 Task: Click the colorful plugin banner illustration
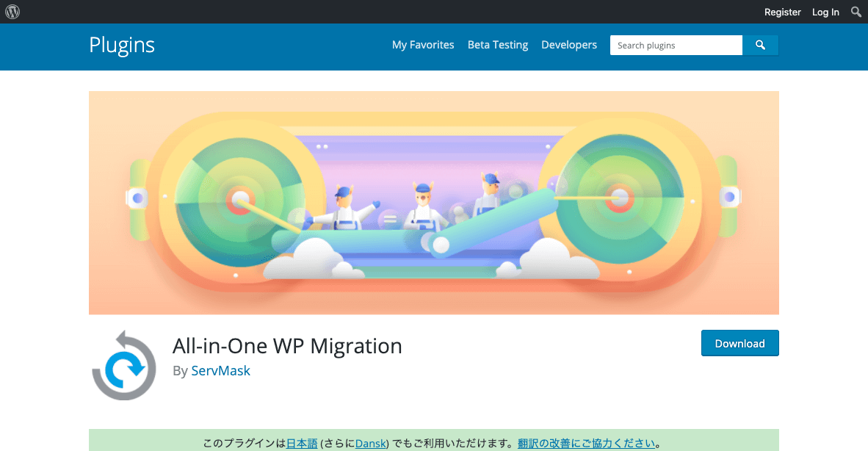point(433,202)
